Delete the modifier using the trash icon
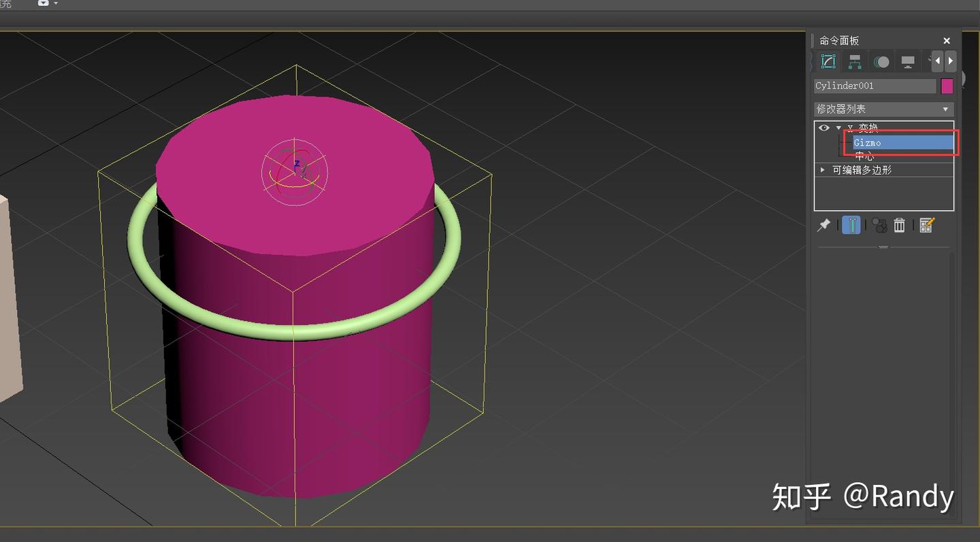This screenshot has width=980, height=542. click(899, 225)
